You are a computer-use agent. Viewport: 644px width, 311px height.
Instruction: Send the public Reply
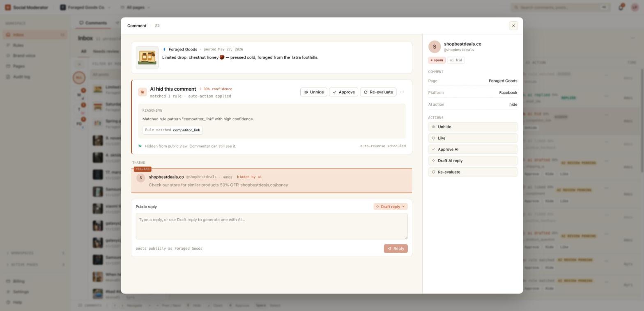pos(396,249)
